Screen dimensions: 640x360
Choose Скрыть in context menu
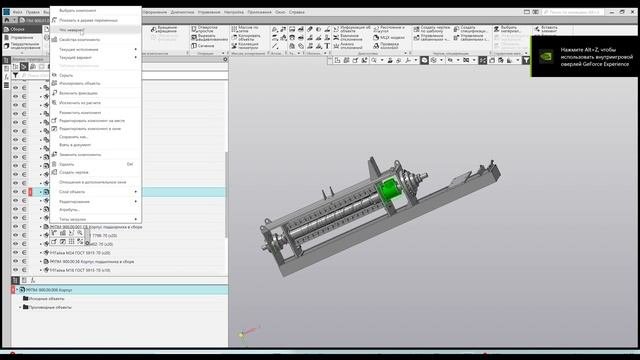pyautogui.click(x=96, y=75)
